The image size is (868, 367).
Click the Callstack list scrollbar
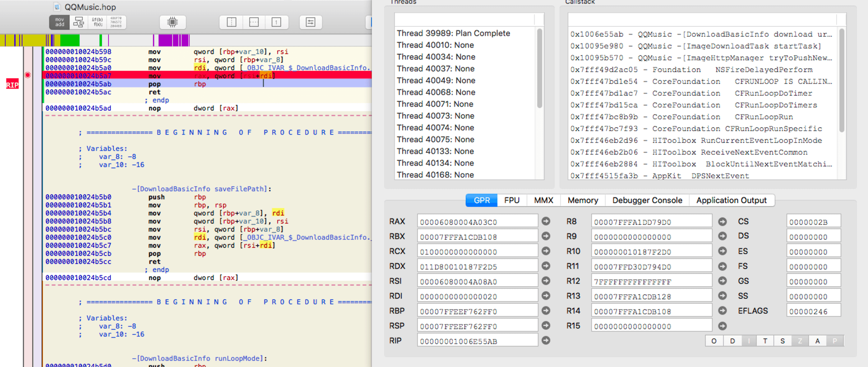point(841,80)
